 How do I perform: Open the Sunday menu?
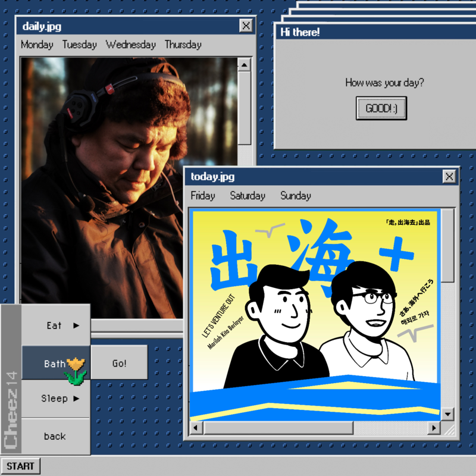pos(296,196)
